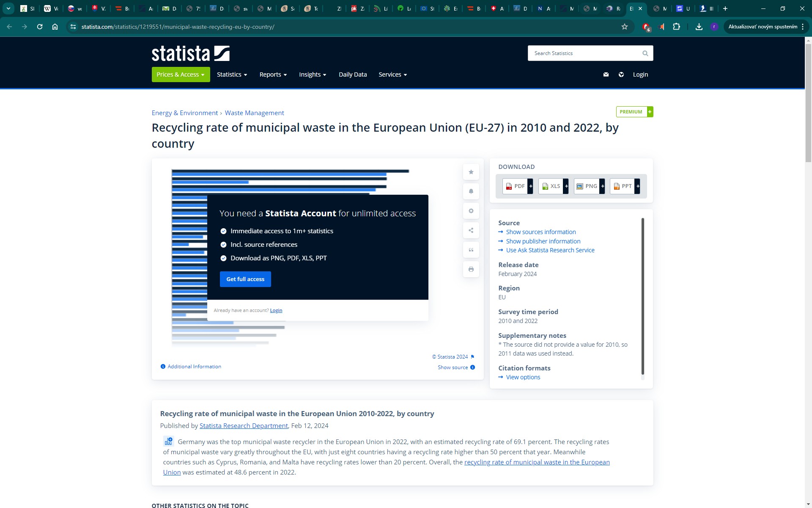This screenshot has width=812, height=508.
Task: Click the bell notification icon beside chart
Action: point(471,191)
